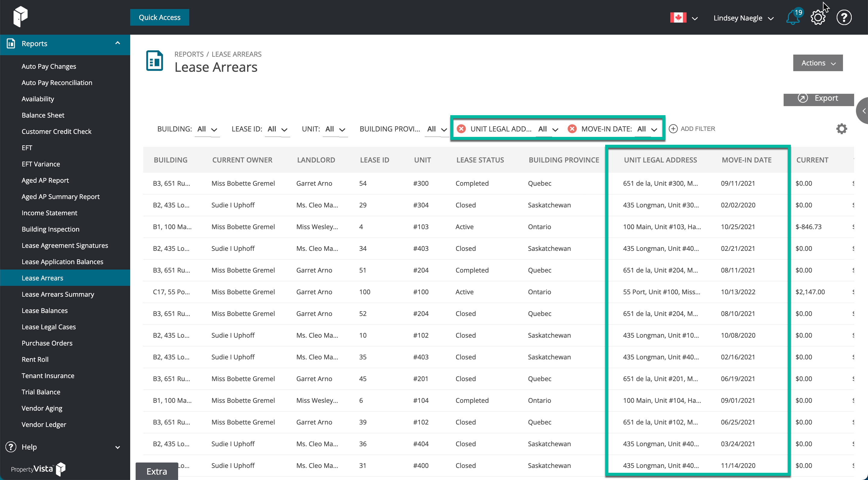The image size is (868, 480).
Task: Click the $-846.73 current amount cell
Action: pos(808,227)
